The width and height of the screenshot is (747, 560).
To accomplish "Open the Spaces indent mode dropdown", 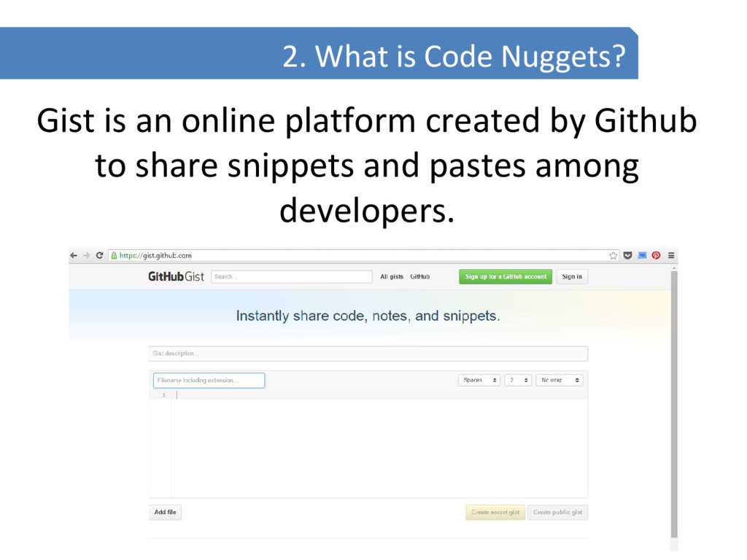I will click(479, 381).
